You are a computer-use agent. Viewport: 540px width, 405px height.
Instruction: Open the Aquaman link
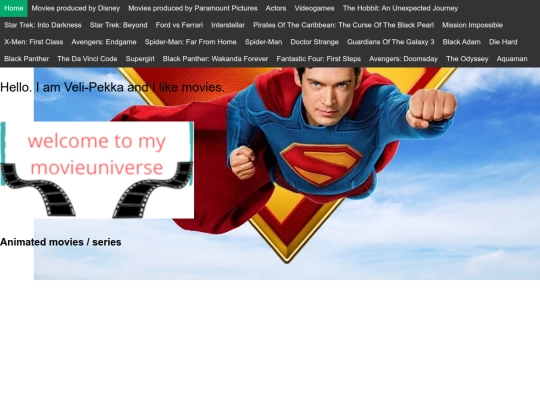tap(512, 59)
